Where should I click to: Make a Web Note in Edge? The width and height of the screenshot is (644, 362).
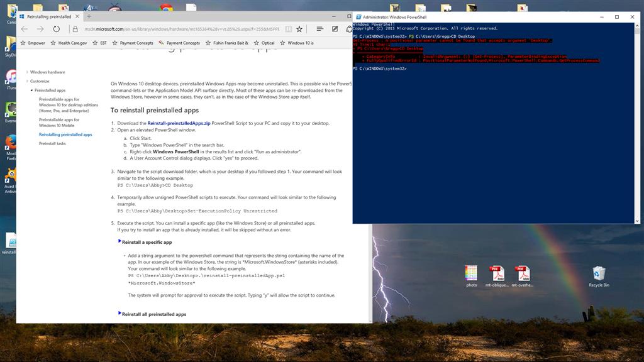335,29
